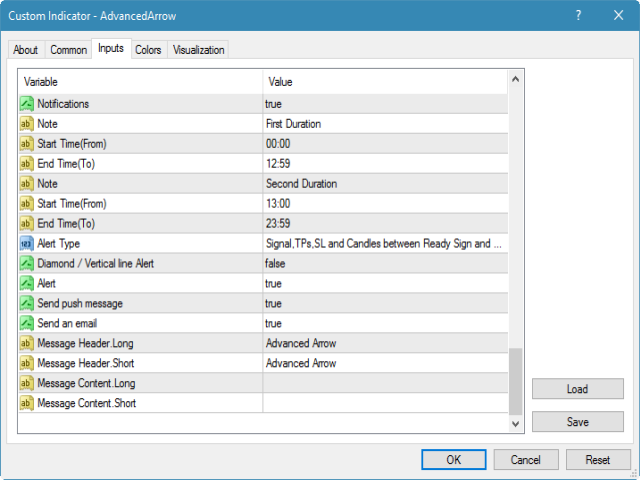The image size is (640, 480).
Task: Edit the Message Content.Long value field
Action: point(385,384)
